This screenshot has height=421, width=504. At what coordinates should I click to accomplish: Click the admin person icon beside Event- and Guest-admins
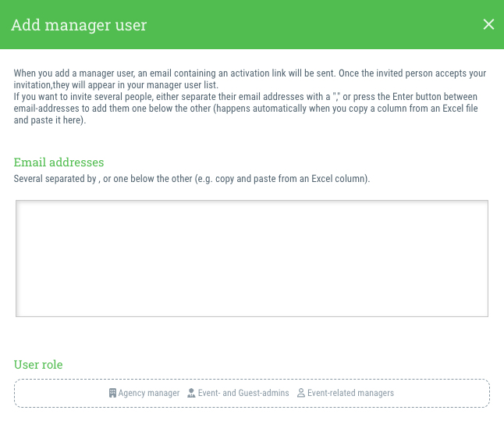pos(191,393)
